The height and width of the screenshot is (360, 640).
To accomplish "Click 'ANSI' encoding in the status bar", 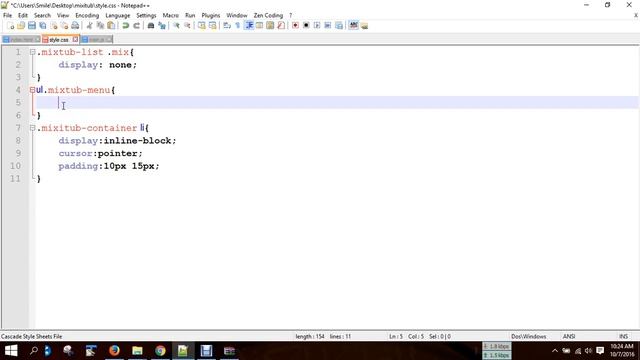I will pos(569,337).
